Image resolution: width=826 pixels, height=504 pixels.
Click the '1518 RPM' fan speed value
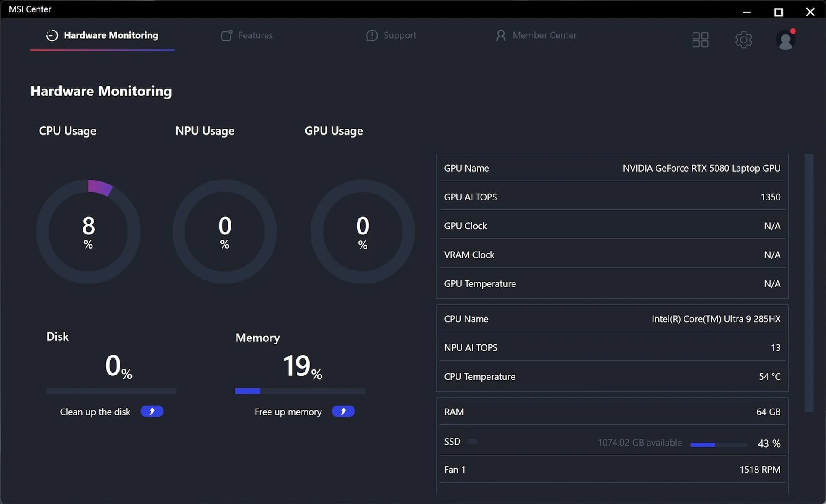click(760, 470)
